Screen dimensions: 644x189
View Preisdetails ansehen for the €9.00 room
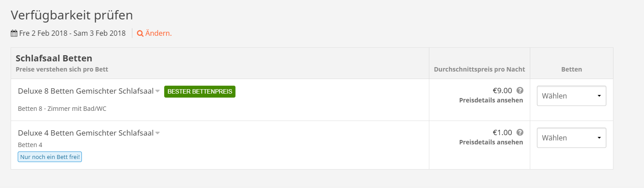pos(491,100)
